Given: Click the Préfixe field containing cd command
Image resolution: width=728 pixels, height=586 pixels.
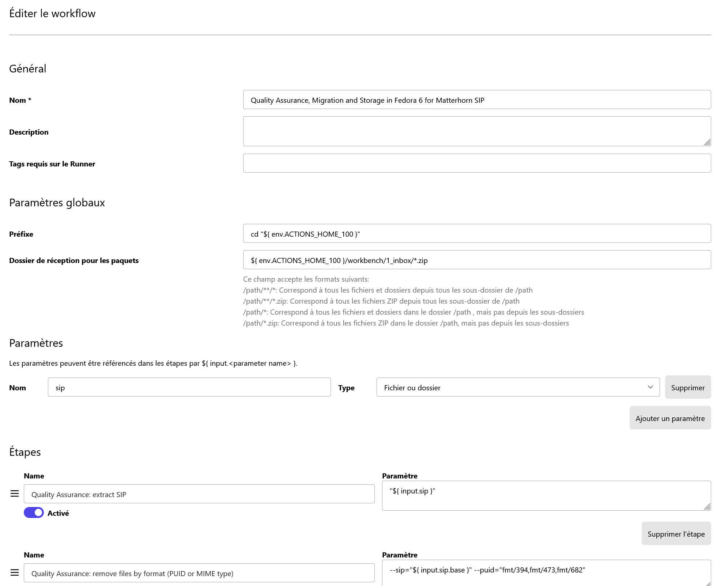Looking at the screenshot, I should [x=477, y=233].
